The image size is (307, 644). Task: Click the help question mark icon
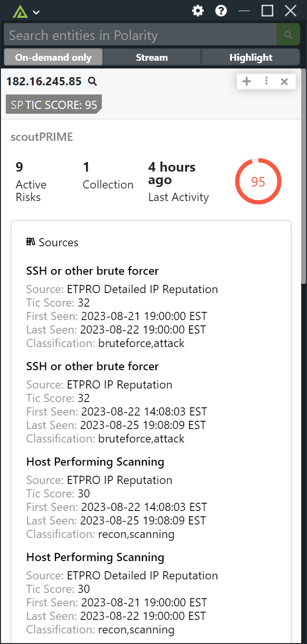[x=221, y=11]
